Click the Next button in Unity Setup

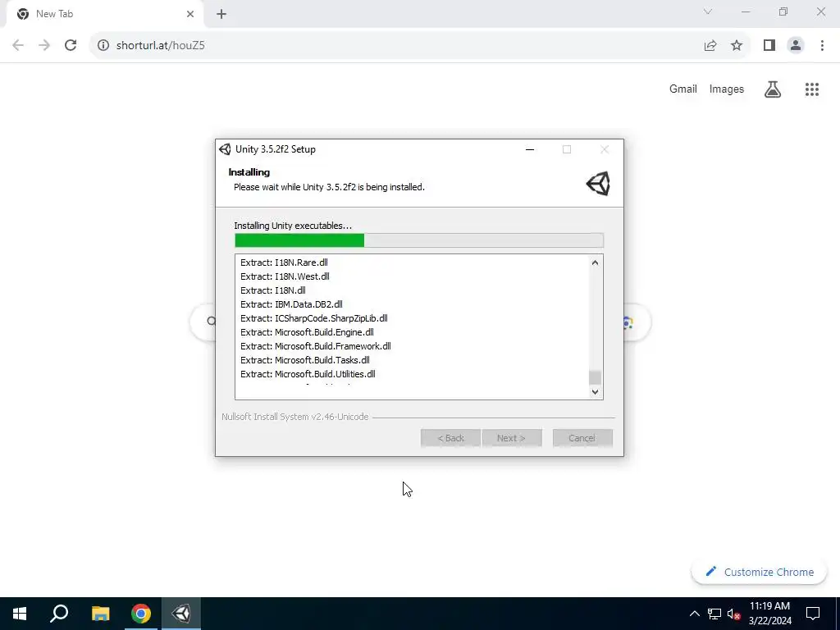click(x=512, y=438)
